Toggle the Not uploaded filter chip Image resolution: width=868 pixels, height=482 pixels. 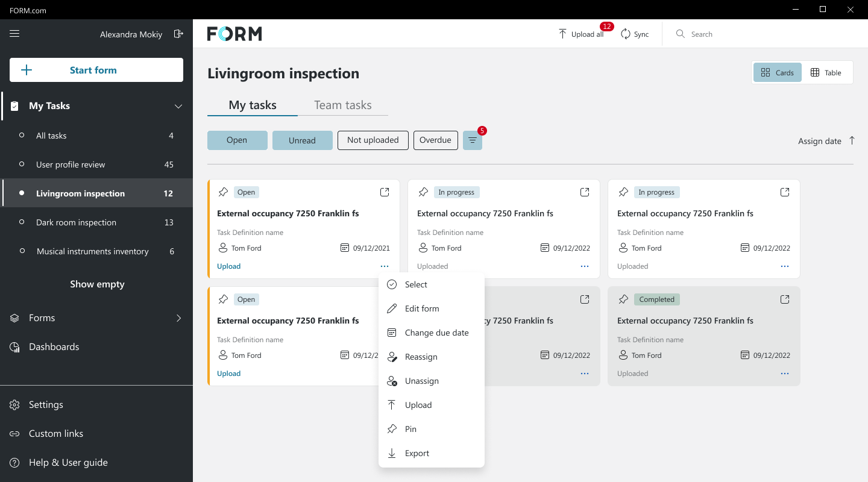pyautogui.click(x=373, y=140)
